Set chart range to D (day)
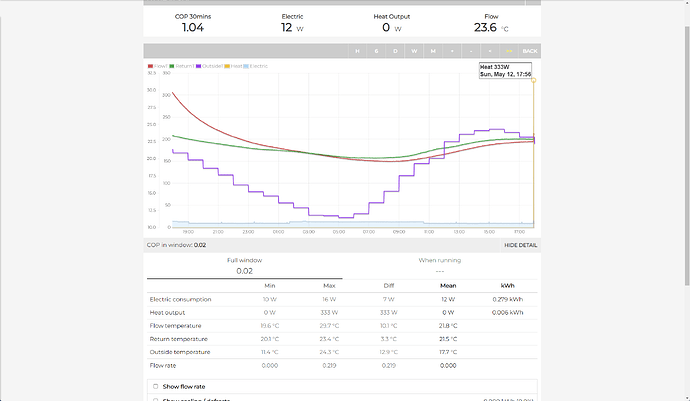The image size is (690, 401). tap(395, 51)
